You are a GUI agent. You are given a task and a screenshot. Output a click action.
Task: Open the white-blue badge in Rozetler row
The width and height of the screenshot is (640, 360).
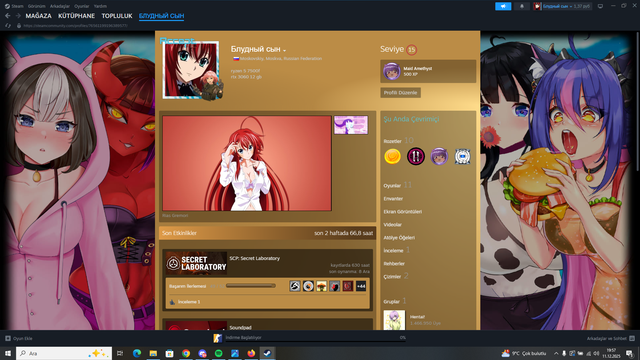click(462, 156)
